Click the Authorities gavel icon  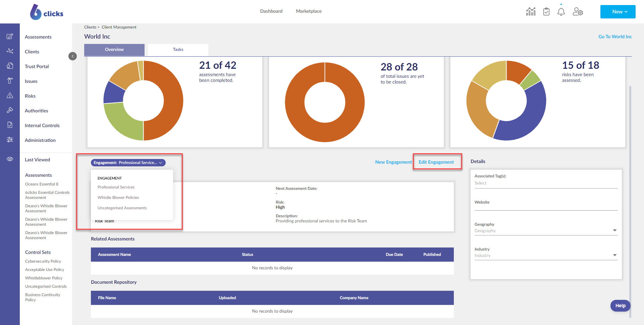click(10, 110)
